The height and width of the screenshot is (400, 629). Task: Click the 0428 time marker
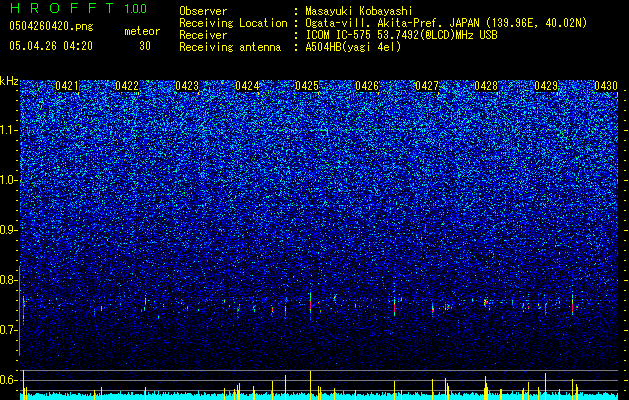pyautogui.click(x=486, y=86)
